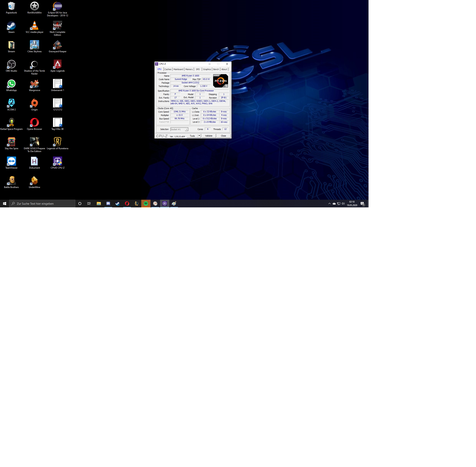Click the CPUID CPU-Z desktop shortcut

click(x=57, y=161)
